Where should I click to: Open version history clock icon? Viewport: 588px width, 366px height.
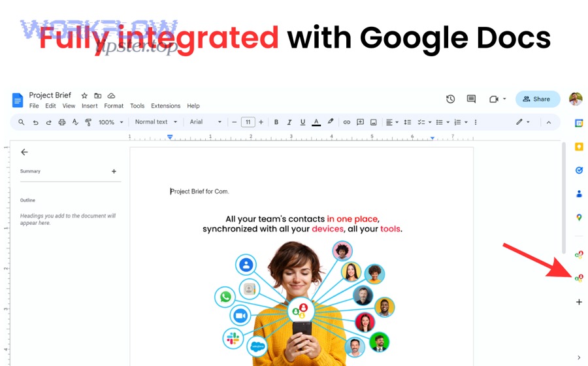pyautogui.click(x=450, y=99)
